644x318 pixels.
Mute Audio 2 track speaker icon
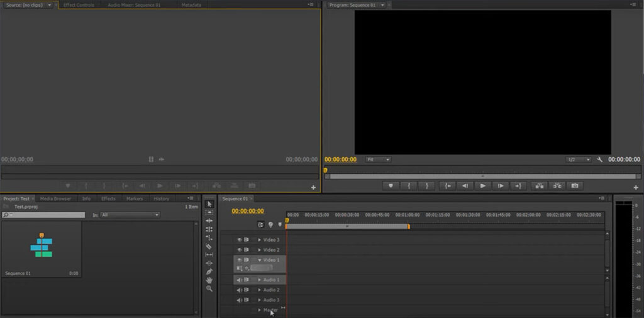240,290
